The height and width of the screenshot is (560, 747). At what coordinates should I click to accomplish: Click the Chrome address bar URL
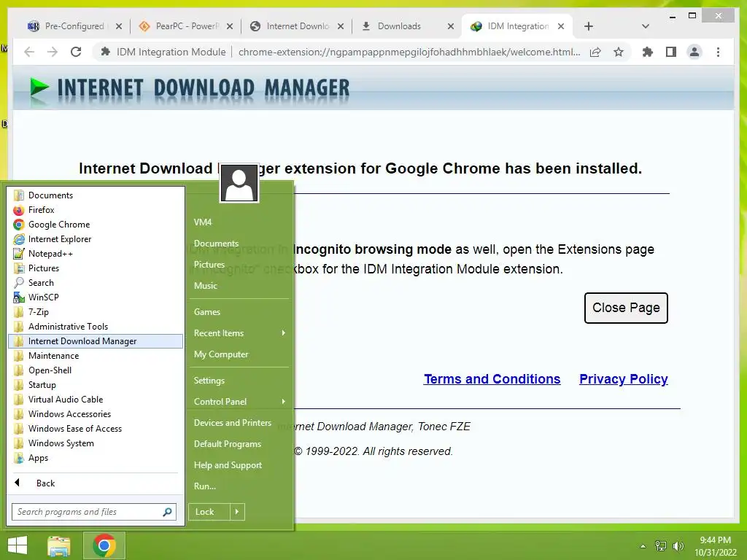click(409, 52)
